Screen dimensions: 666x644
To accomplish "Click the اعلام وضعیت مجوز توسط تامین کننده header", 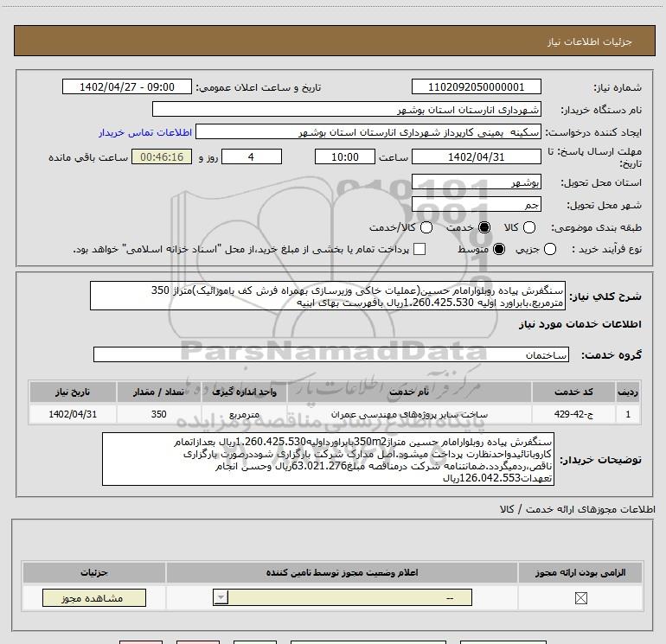I will click(x=342, y=572).
